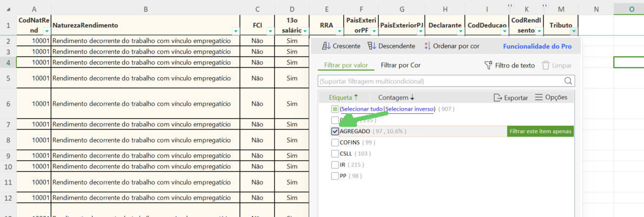
Task: Check the box above AGREGADO
Action: tap(335, 120)
